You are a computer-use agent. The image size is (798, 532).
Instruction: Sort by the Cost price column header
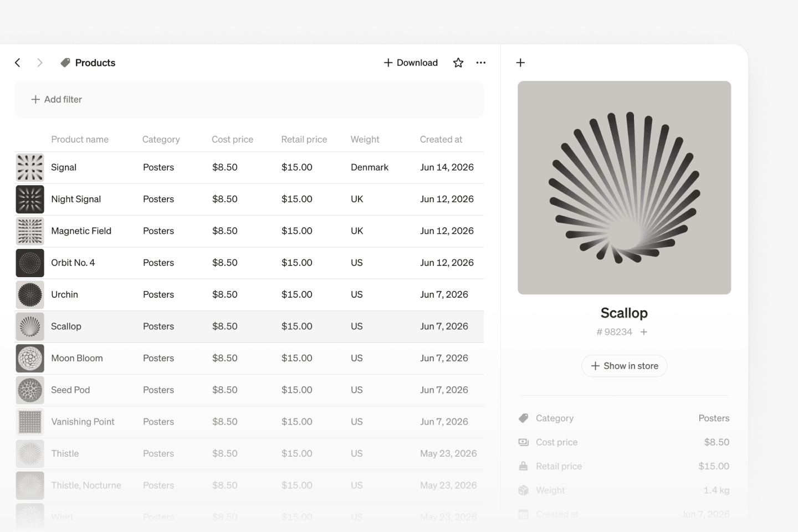(x=232, y=139)
